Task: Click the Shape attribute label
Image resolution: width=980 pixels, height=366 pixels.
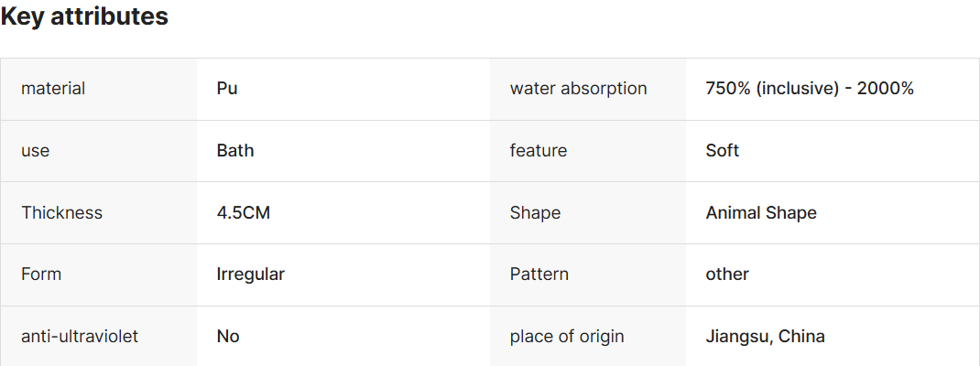Action: [x=535, y=213]
